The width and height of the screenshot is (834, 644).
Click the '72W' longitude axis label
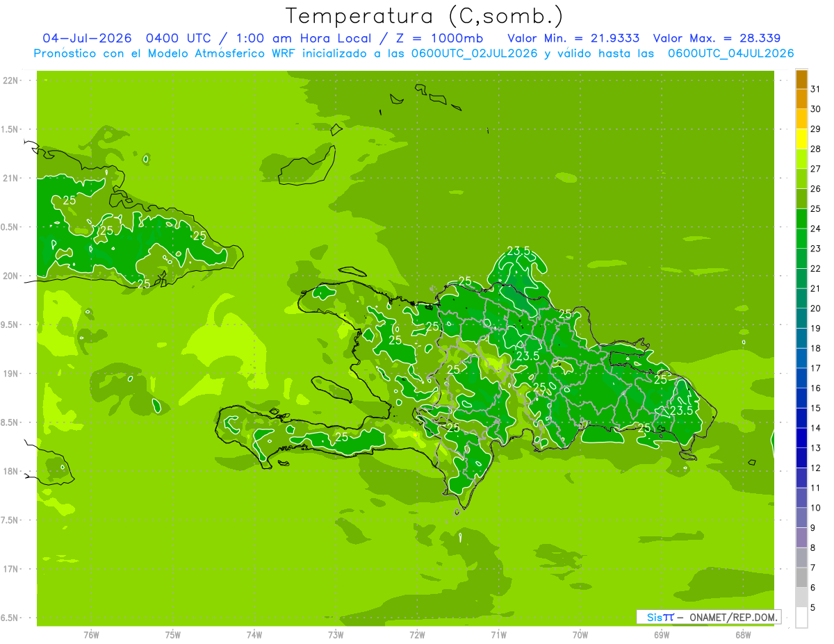click(417, 635)
